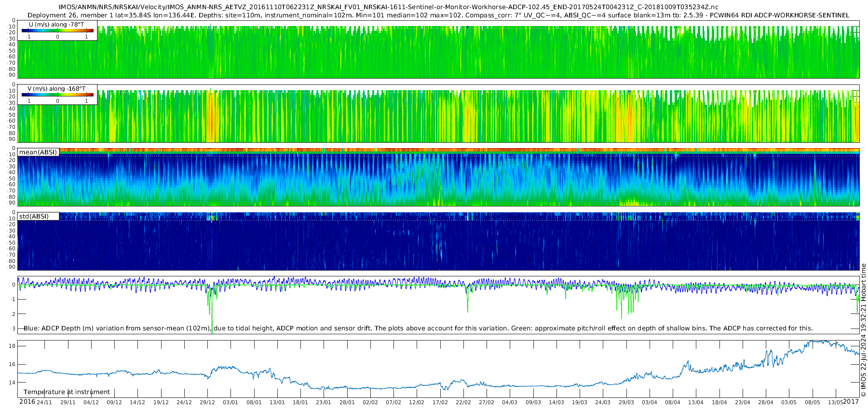Click the -3 tick on depth variation axis
Screen dimensions: 868x410
13,329
